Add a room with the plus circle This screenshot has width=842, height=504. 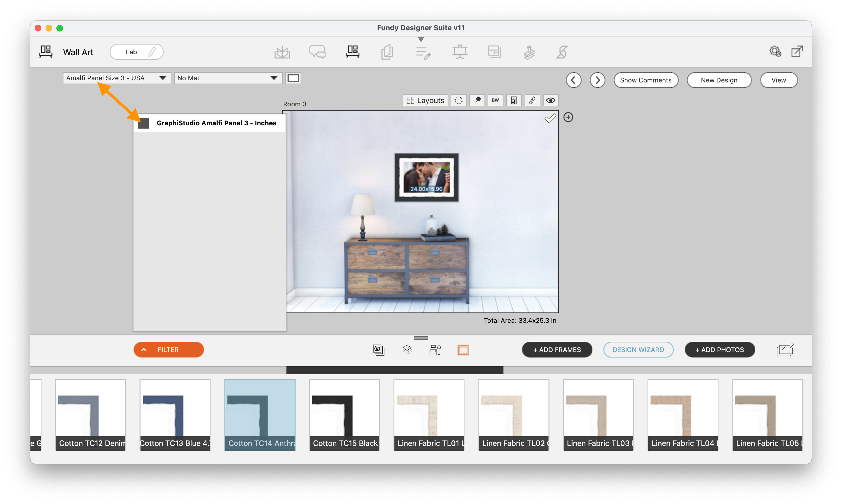pyautogui.click(x=568, y=117)
